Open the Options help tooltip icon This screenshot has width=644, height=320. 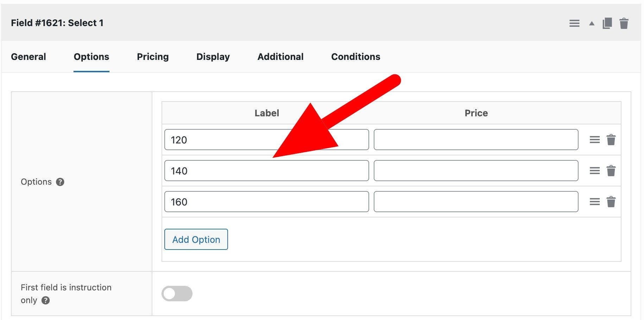click(60, 182)
